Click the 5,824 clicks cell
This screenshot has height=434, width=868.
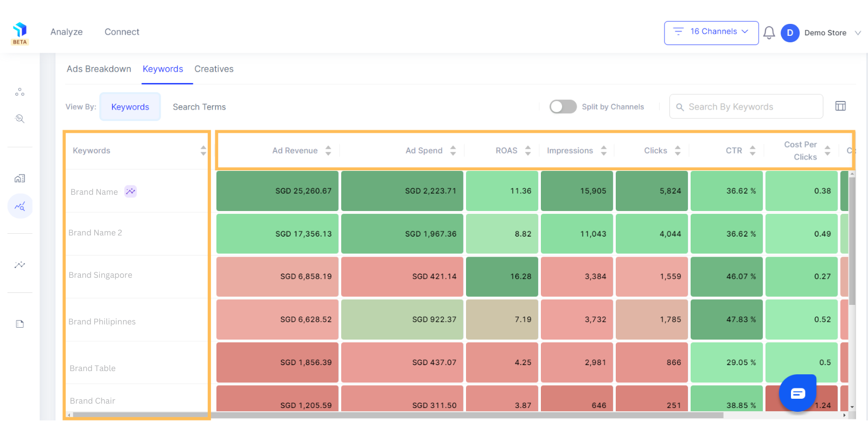click(652, 191)
